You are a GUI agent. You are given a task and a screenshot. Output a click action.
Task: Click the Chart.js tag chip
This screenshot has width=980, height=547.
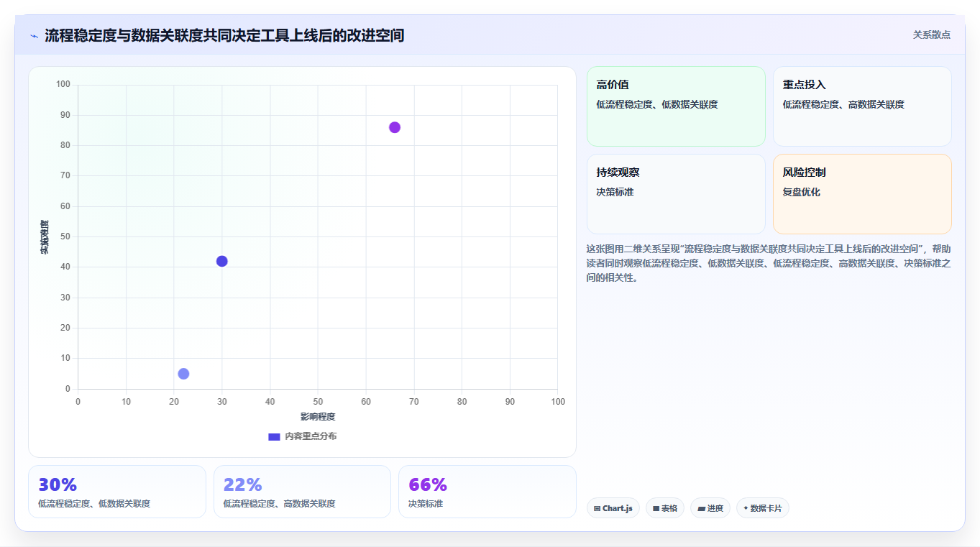pyautogui.click(x=613, y=508)
